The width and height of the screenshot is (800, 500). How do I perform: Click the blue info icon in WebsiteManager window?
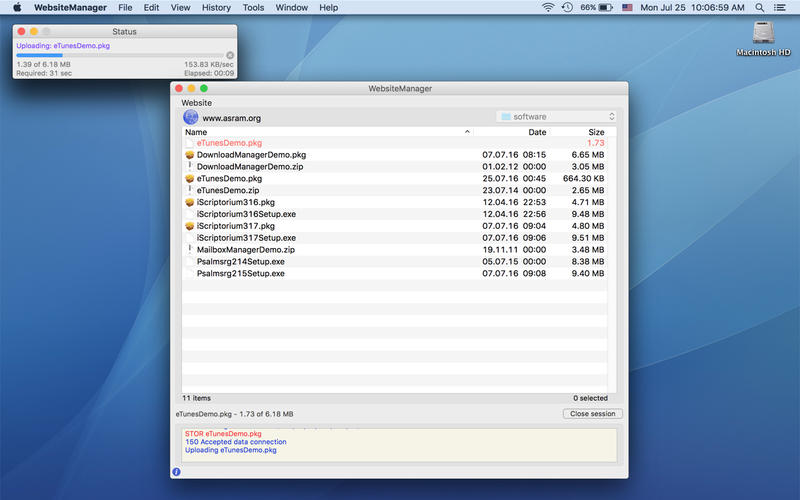click(x=176, y=472)
